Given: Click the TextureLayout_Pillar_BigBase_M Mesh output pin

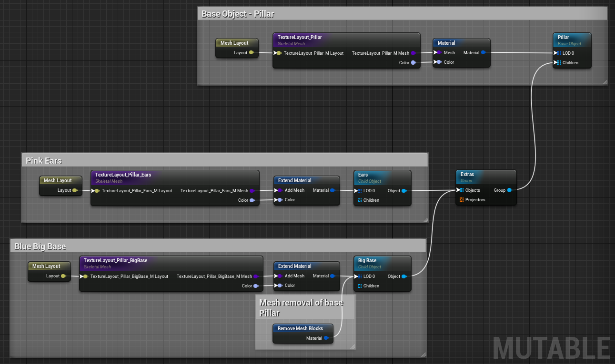Looking at the screenshot, I should [x=256, y=276].
